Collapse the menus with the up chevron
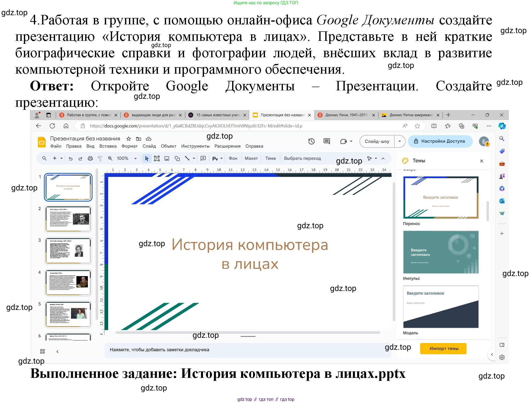 pyautogui.click(x=383, y=159)
